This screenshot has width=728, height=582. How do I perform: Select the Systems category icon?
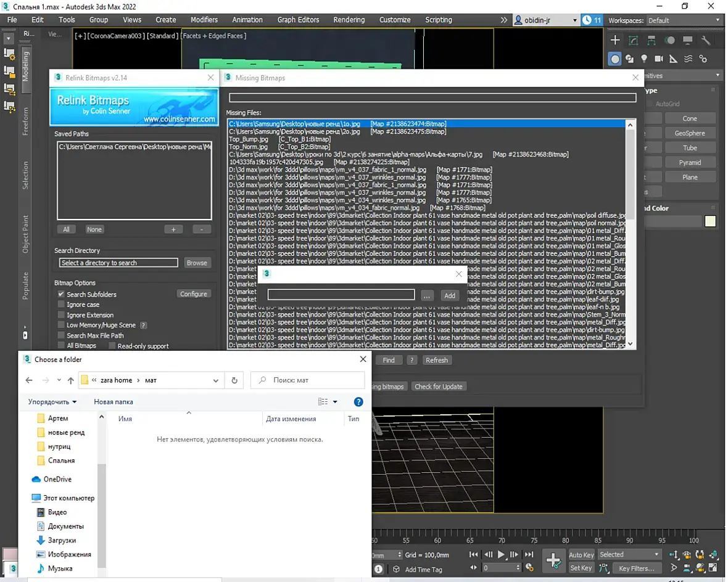coord(703,59)
